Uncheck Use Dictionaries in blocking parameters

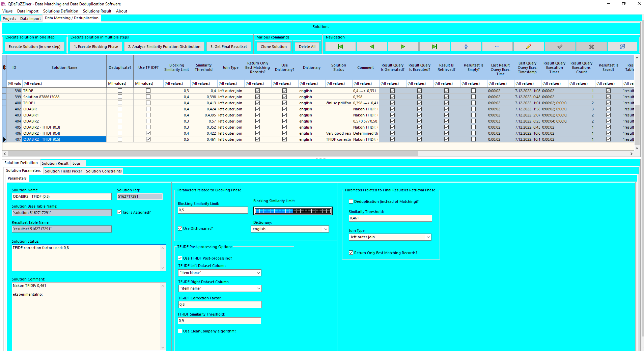pyautogui.click(x=180, y=228)
